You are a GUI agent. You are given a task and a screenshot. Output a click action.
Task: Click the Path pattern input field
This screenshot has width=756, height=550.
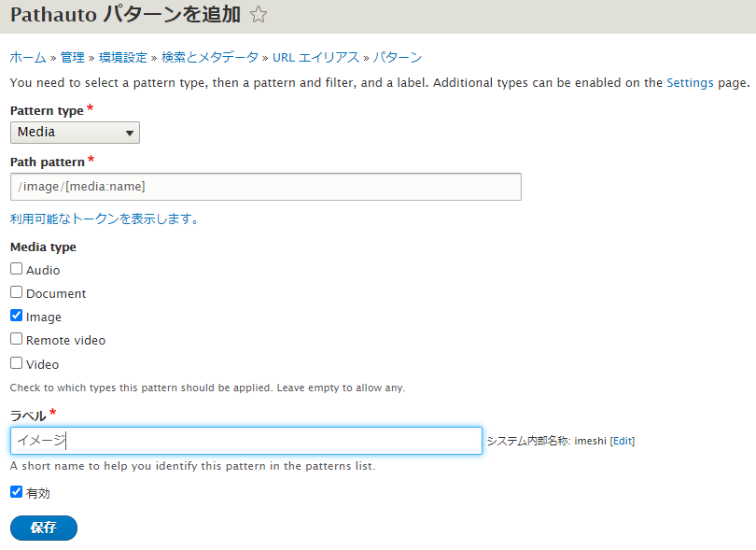[266, 187]
